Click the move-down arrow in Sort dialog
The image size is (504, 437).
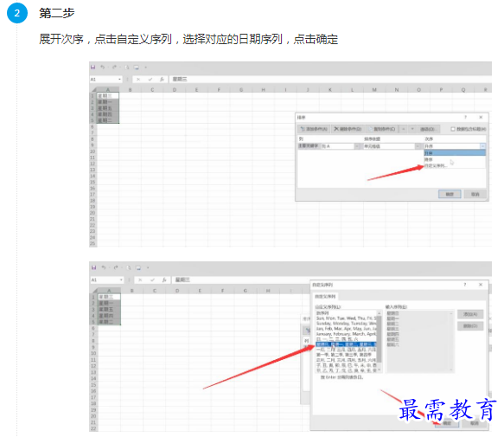(x=412, y=129)
